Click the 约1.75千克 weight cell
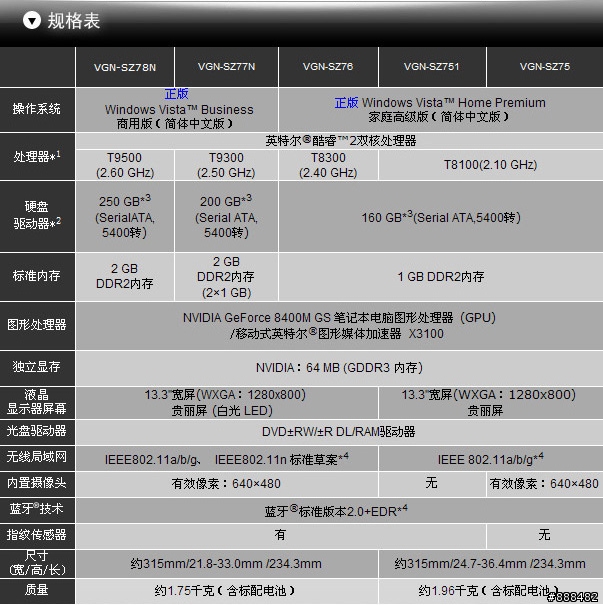The width and height of the screenshot is (603, 605). (x=227, y=591)
